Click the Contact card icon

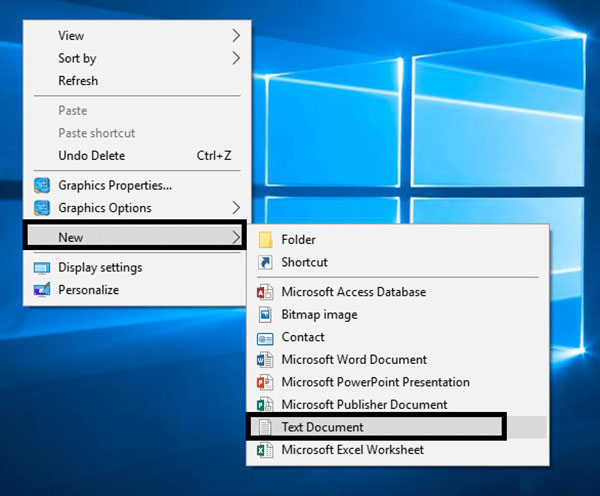(x=265, y=338)
